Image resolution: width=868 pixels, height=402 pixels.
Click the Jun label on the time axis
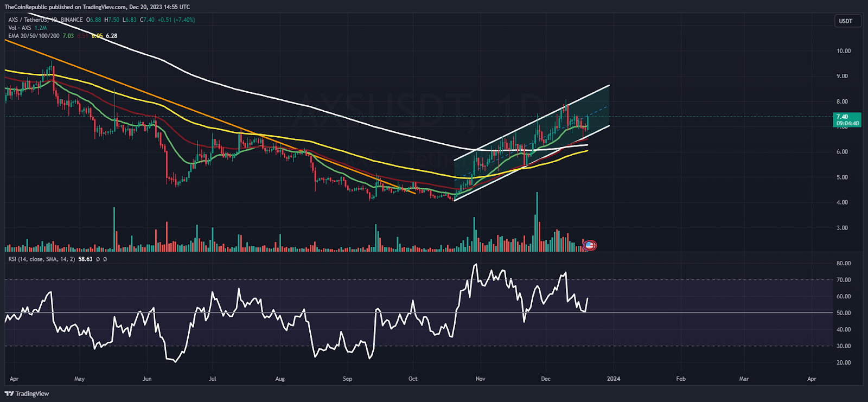tap(147, 379)
